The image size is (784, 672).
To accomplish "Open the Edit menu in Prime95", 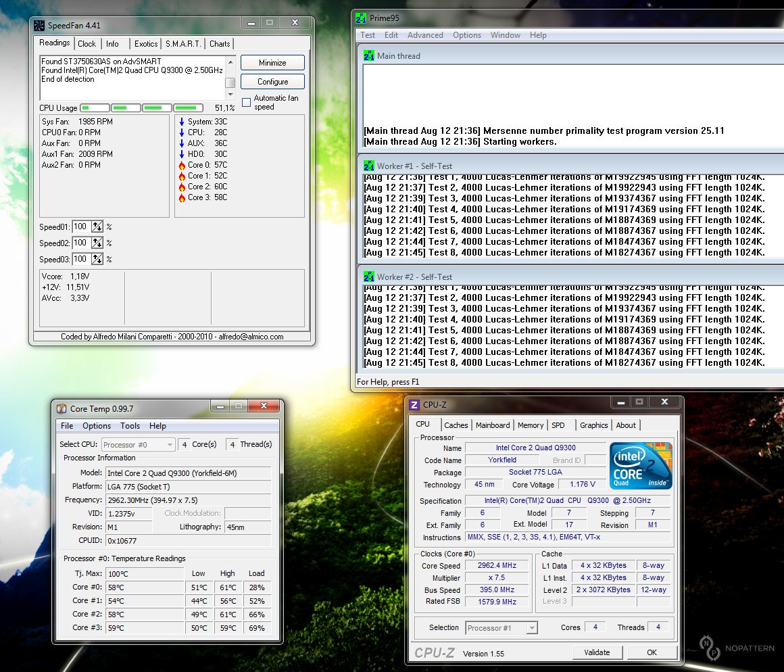I will [x=391, y=35].
